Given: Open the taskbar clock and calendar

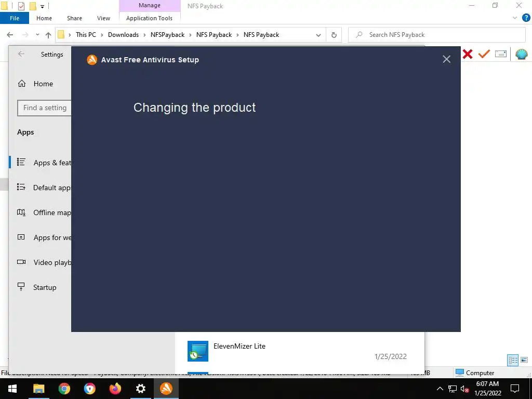Looking at the screenshot, I should click(x=487, y=389).
